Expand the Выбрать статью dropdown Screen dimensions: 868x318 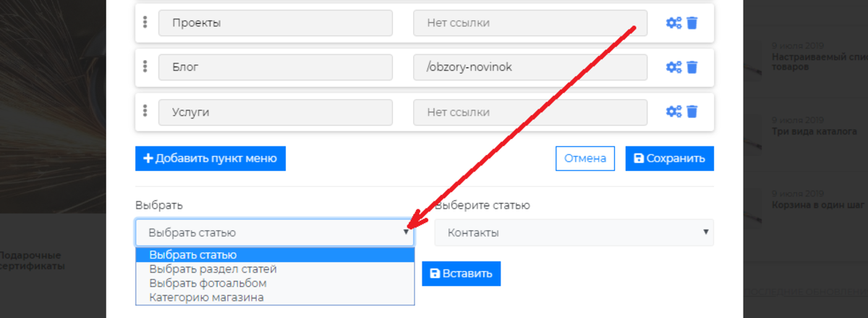coord(275,233)
